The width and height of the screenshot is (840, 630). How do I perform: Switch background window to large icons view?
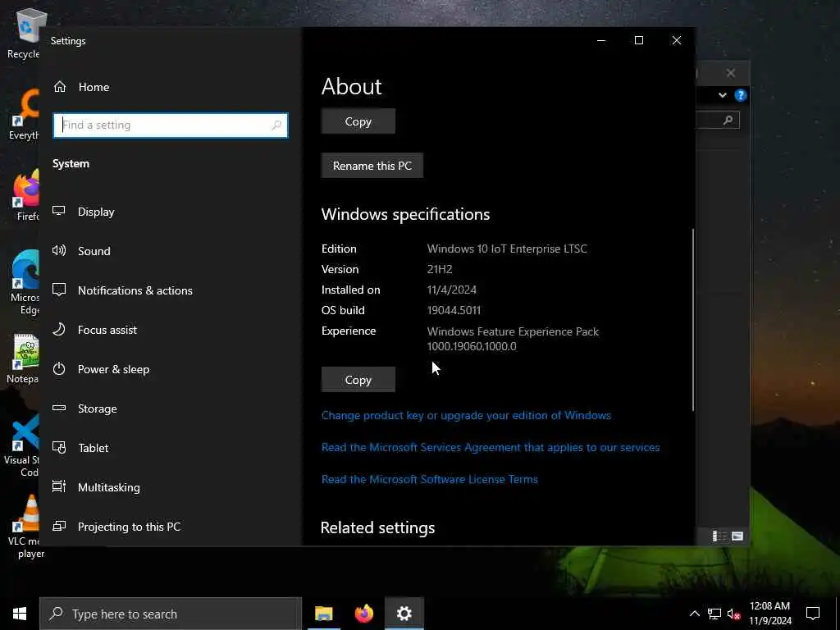737,536
